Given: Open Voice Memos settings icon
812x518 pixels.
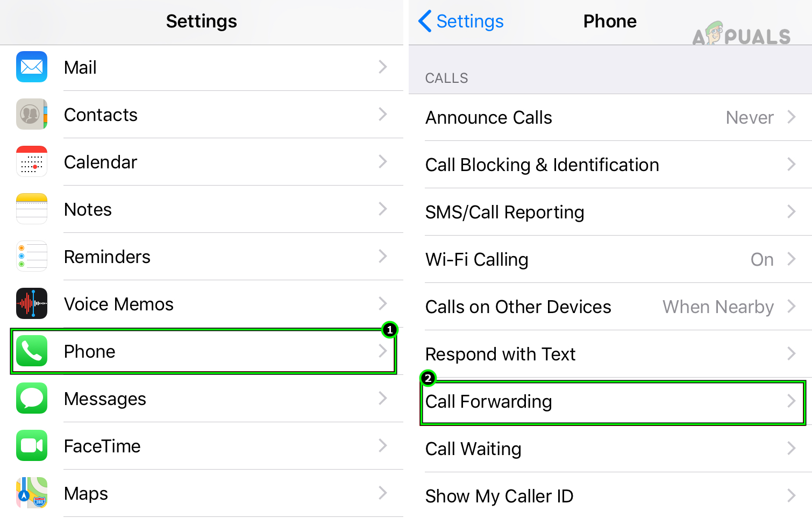Looking at the screenshot, I should point(32,304).
